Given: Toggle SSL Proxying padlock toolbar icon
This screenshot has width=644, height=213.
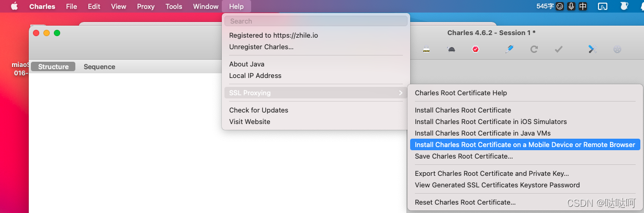Looking at the screenshot, I should pos(426,49).
